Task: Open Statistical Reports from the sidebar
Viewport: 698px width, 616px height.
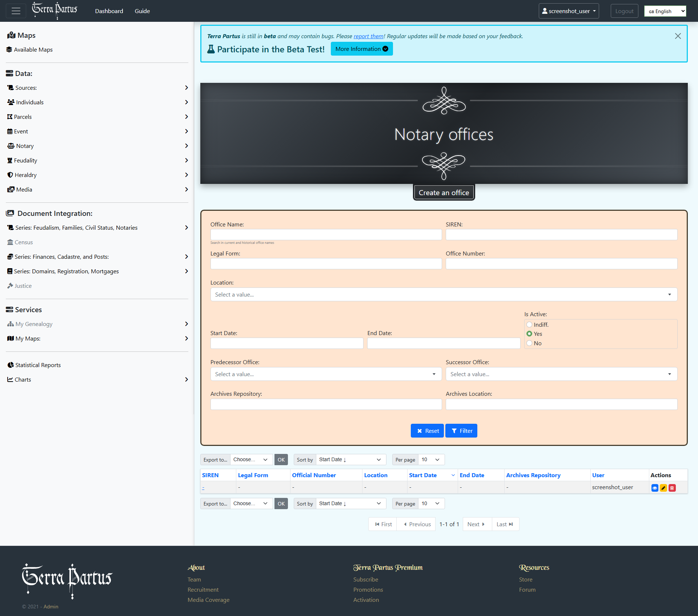Action: (38, 365)
